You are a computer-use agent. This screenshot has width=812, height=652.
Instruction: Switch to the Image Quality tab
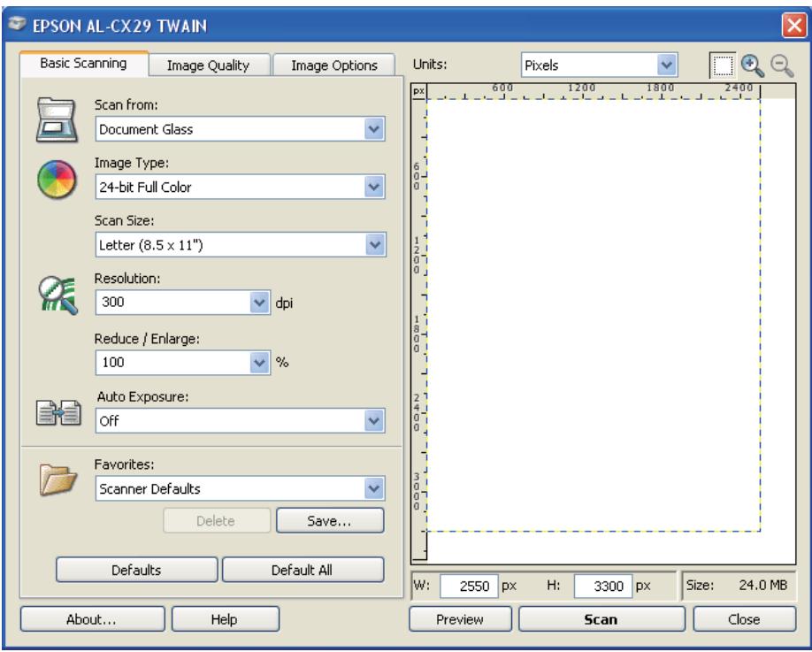click(210, 65)
